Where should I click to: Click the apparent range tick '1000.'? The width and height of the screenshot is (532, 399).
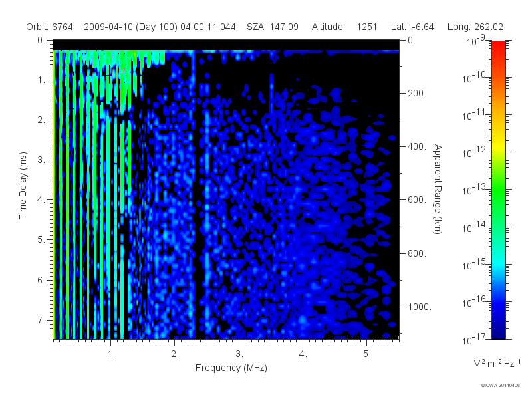420,307
